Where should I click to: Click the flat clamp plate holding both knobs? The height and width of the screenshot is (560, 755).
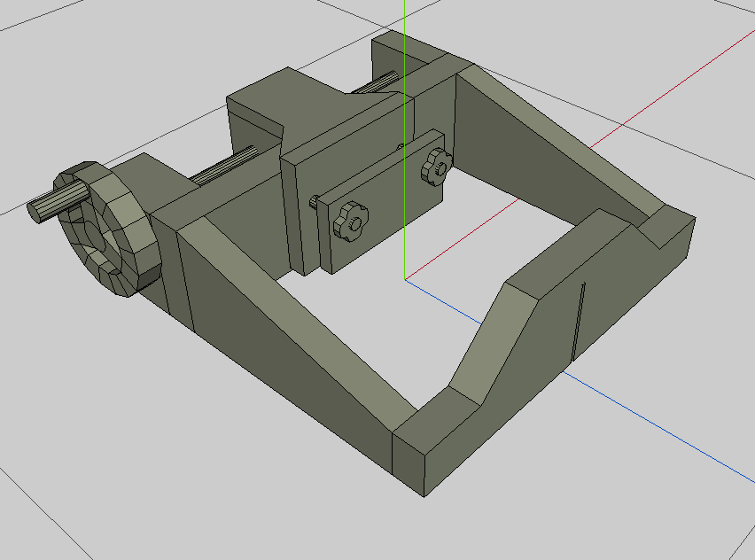click(382, 202)
